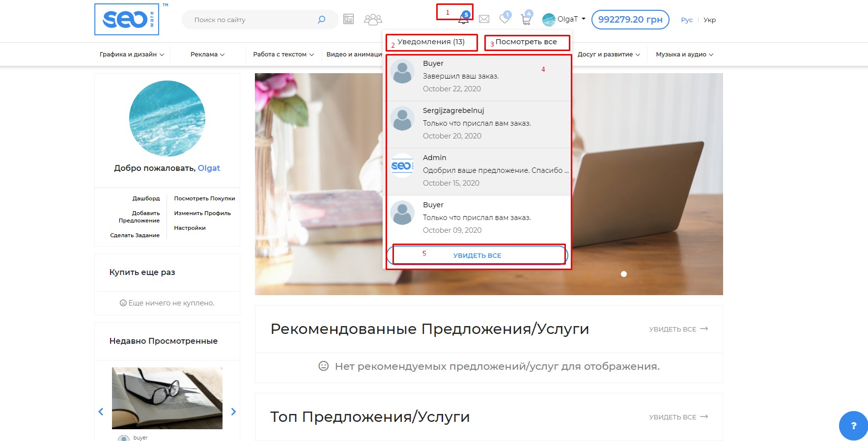Click the search magnifier icon
Viewport: 868px width, 441px height.
tap(321, 20)
